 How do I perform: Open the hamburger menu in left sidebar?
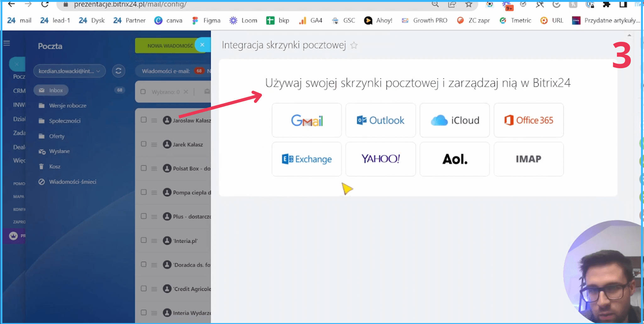[x=7, y=43]
